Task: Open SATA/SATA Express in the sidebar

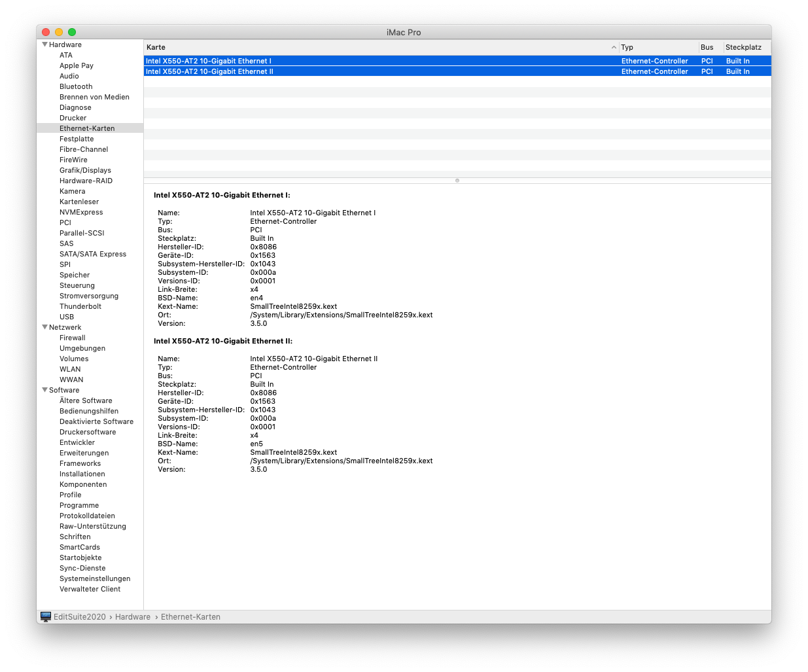Action: (93, 254)
